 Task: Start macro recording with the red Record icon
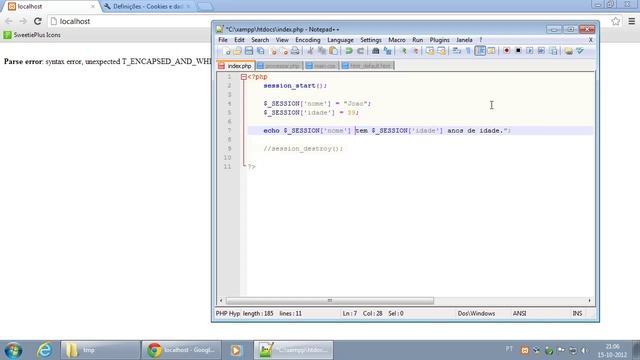pyautogui.click(x=507, y=51)
